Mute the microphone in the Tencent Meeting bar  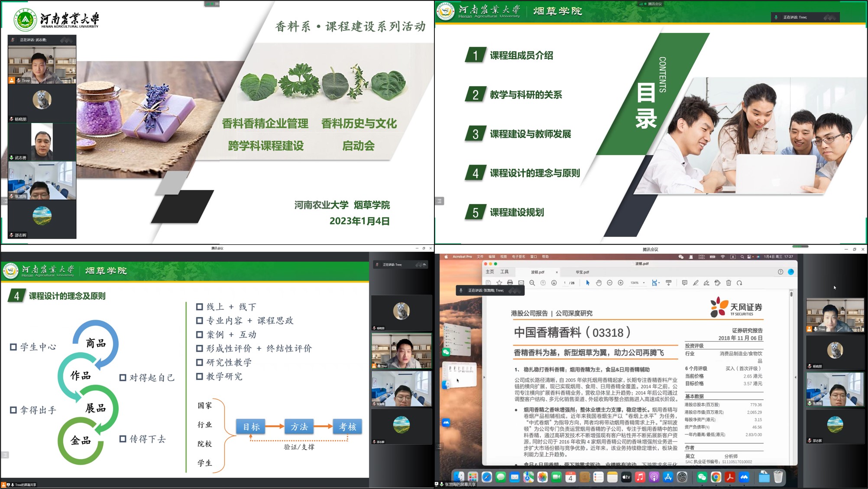[x=776, y=17]
